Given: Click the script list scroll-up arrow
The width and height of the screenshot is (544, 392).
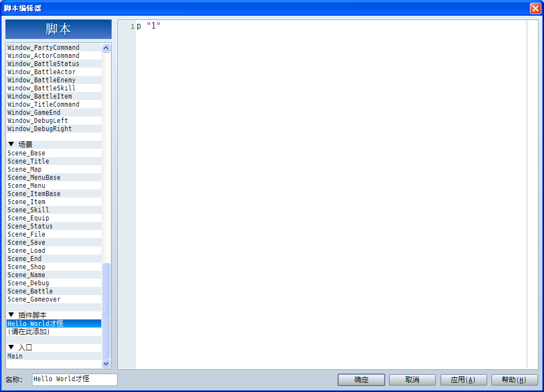Looking at the screenshot, I should 106,48.
